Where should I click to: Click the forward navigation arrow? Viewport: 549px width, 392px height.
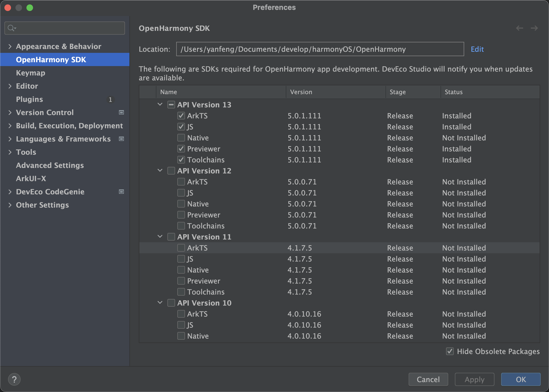[534, 28]
